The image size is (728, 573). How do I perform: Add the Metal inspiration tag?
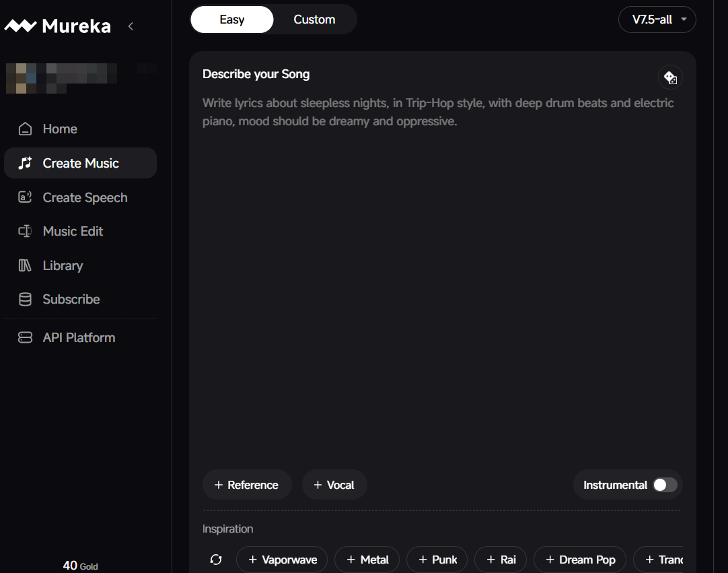tap(367, 560)
